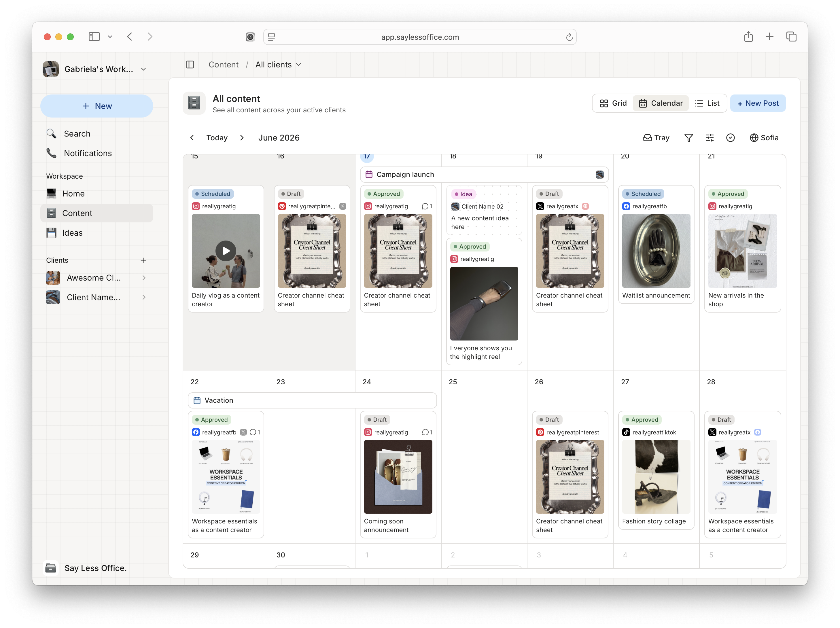This screenshot has height=628, width=840.
Task: Expand the Client Name... client chevron
Action: tap(144, 298)
